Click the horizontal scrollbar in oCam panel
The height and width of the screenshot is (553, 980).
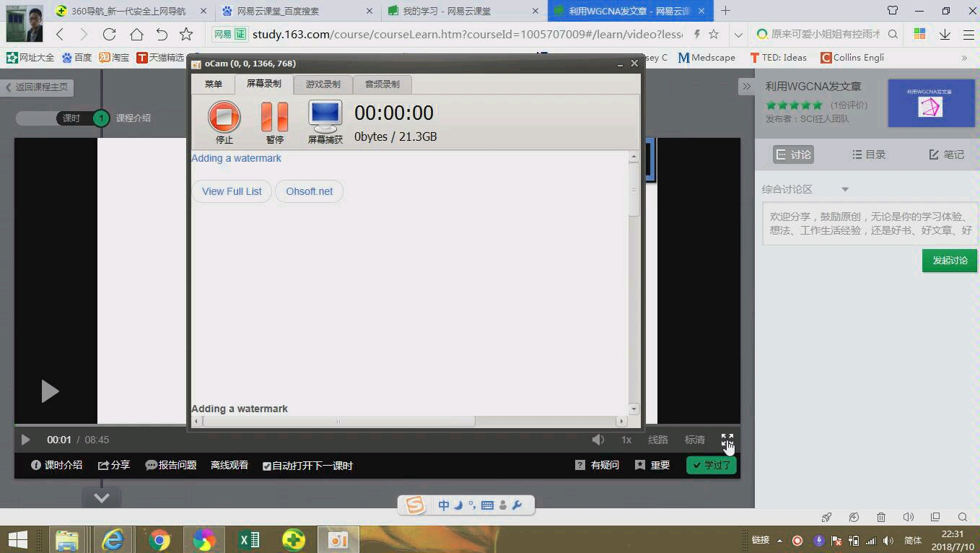click(408, 421)
